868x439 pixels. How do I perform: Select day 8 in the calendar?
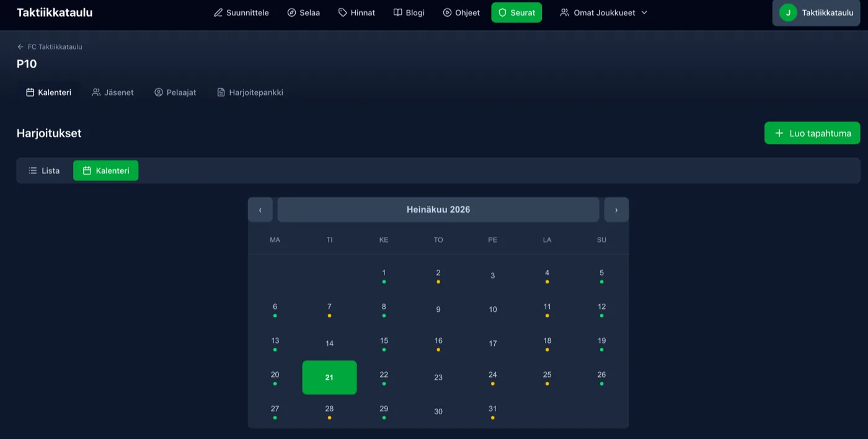click(384, 309)
